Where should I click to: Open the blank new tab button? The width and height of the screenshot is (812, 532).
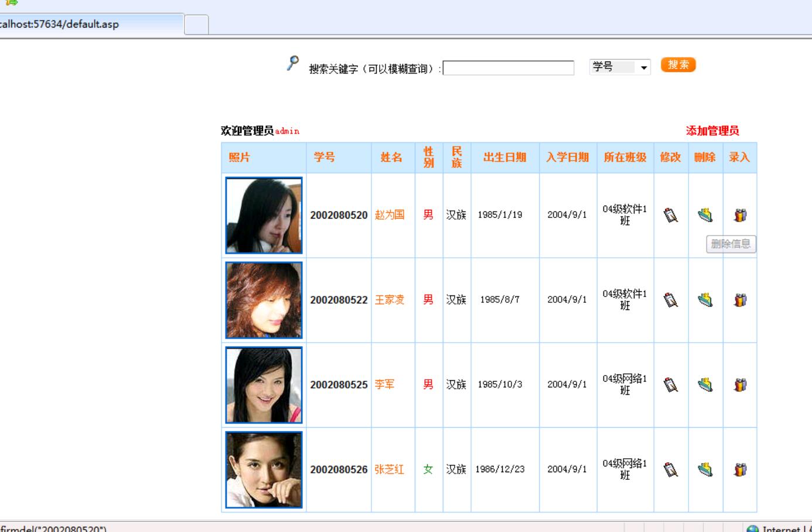[x=197, y=25]
